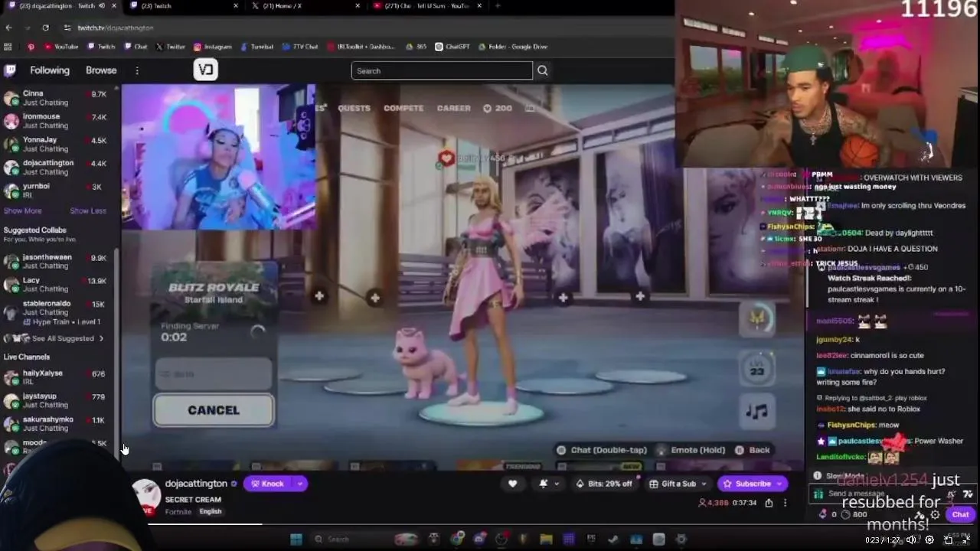The height and width of the screenshot is (551, 980).
Task: Open the notification bell dropdown chevron
Action: coord(557,484)
